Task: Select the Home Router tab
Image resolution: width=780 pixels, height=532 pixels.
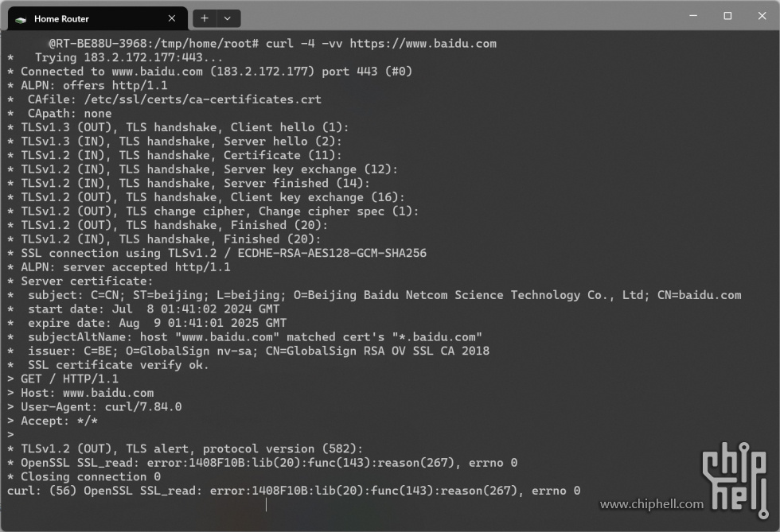Action: (x=97, y=18)
